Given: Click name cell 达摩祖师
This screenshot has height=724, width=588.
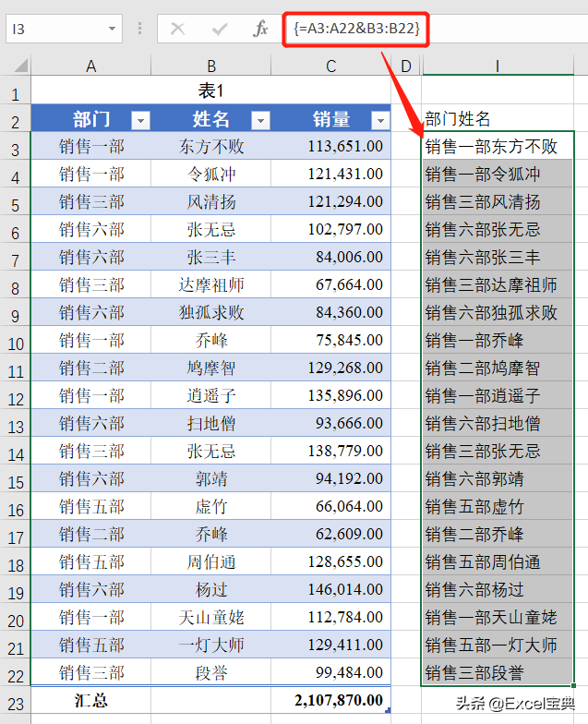Looking at the screenshot, I should click(x=210, y=284).
